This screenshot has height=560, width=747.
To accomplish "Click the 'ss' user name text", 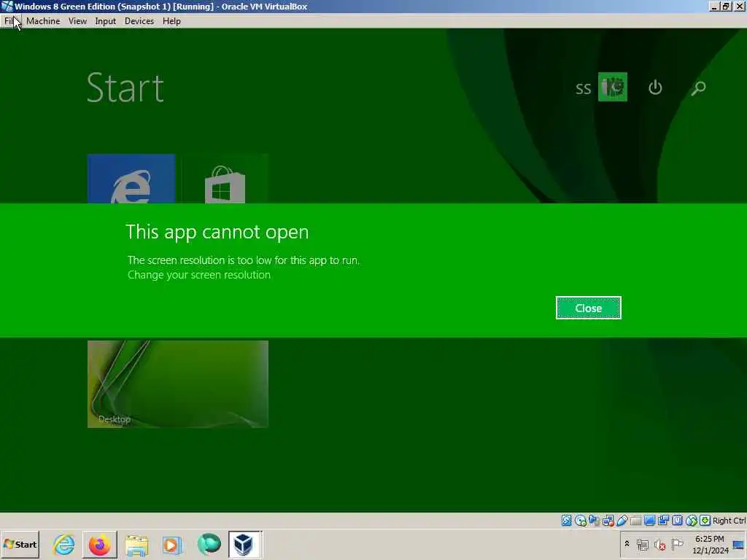I will pyautogui.click(x=583, y=88).
